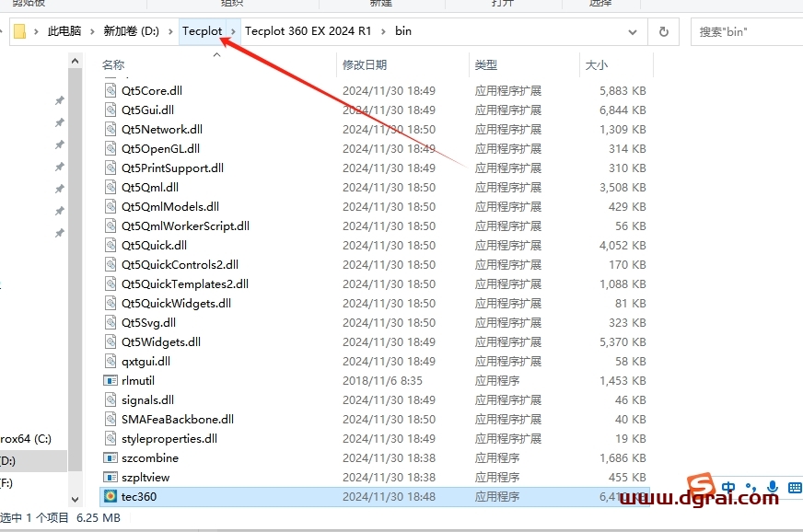This screenshot has width=803, height=532.
Task: Click the rlmutil application icon
Action: 111,381
